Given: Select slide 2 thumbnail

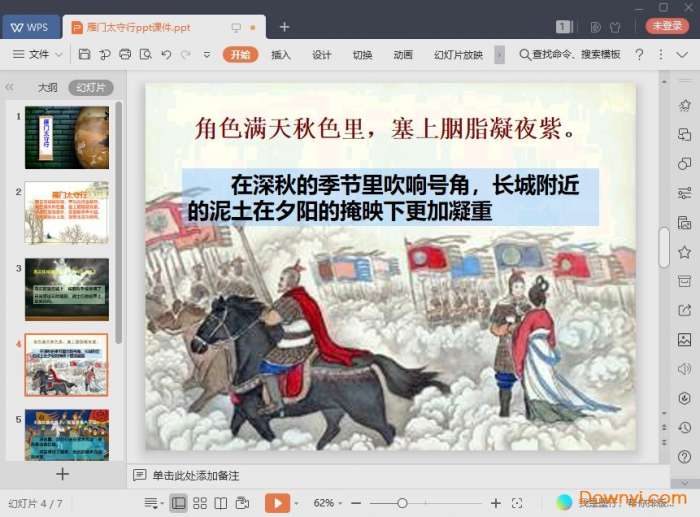Looking at the screenshot, I should pos(67,213).
